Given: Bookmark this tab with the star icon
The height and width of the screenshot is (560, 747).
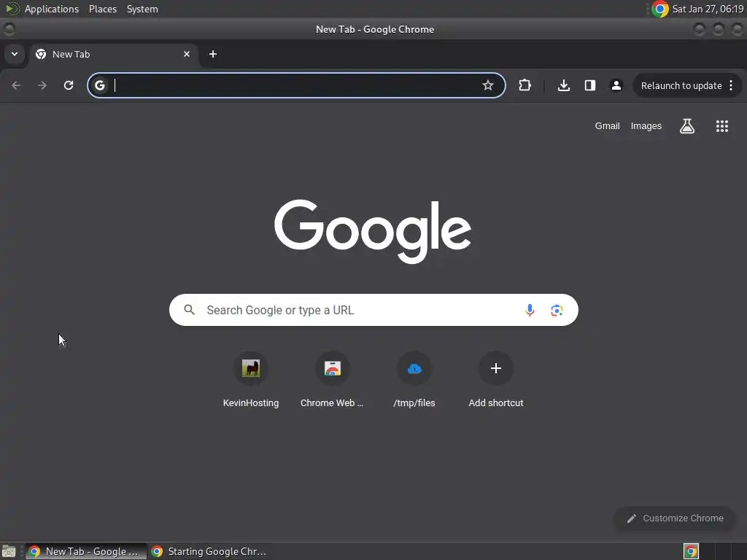Looking at the screenshot, I should coord(487,85).
